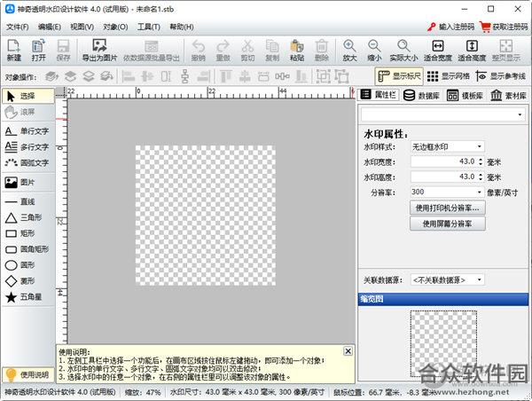Image resolution: width=532 pixels, height=401 pixels.
Task: Open the 文件(F) menu
Action: 18,27
